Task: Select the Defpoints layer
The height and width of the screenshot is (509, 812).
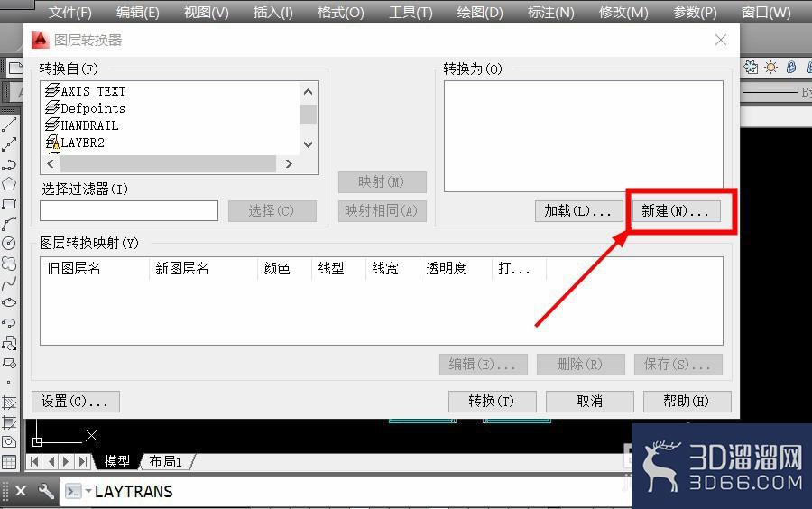Action: [86, 108]
